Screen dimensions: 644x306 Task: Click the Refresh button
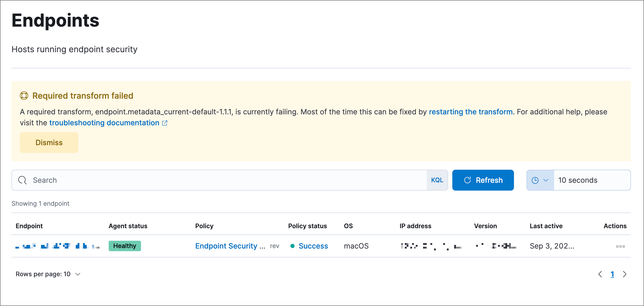[483, 180]
